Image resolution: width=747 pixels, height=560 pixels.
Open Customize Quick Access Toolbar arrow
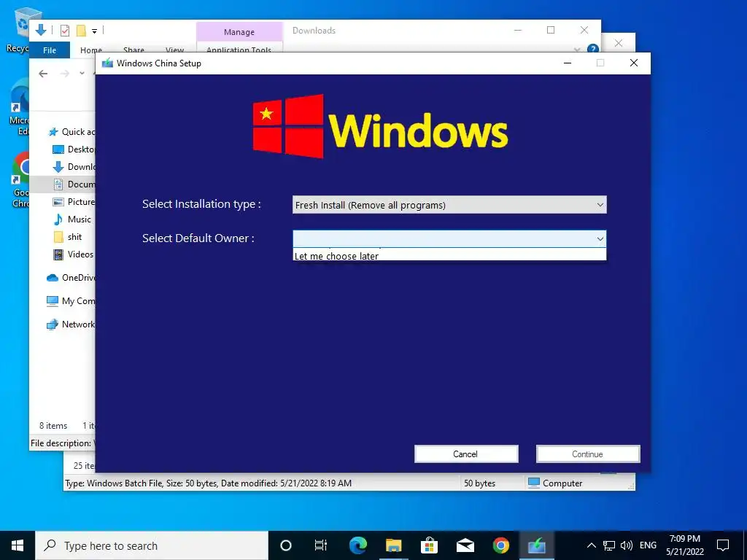pyautogui.click(x=94, y=31)
